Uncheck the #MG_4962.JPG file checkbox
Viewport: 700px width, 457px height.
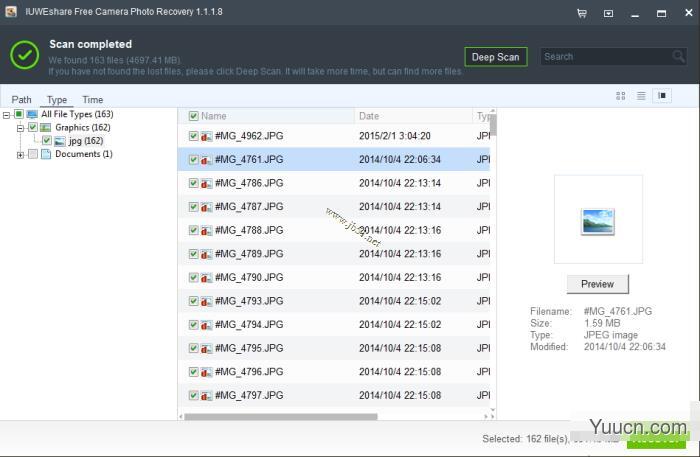193,136
